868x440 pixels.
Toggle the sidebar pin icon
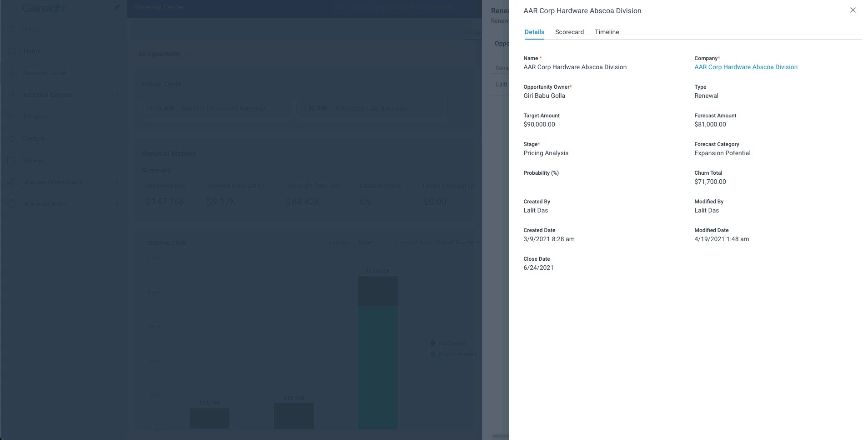coord(117,7)
